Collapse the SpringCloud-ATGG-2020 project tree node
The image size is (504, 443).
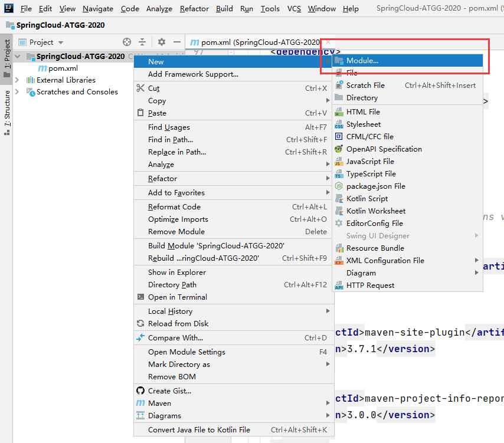click(18, 57)
